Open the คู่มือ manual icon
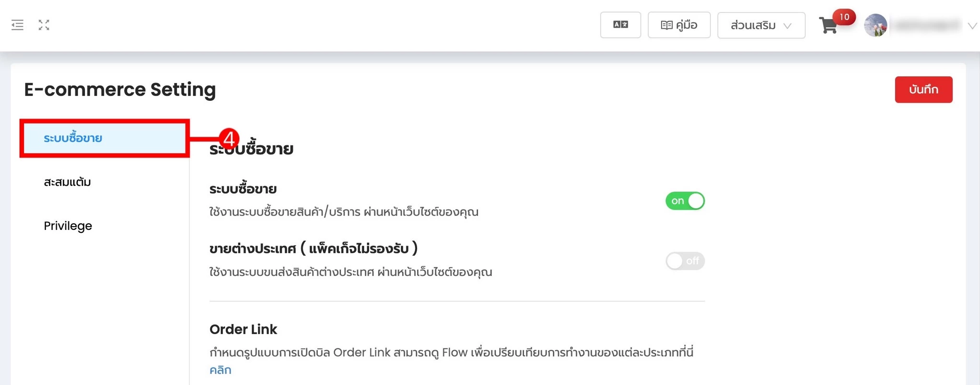980x385 pixels. click(679, 24)
